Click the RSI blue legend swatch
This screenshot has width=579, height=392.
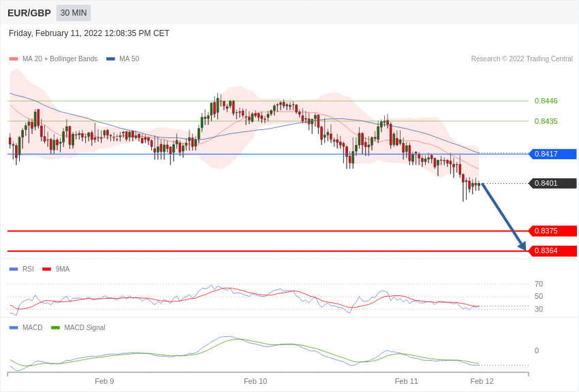click(14, 269)
